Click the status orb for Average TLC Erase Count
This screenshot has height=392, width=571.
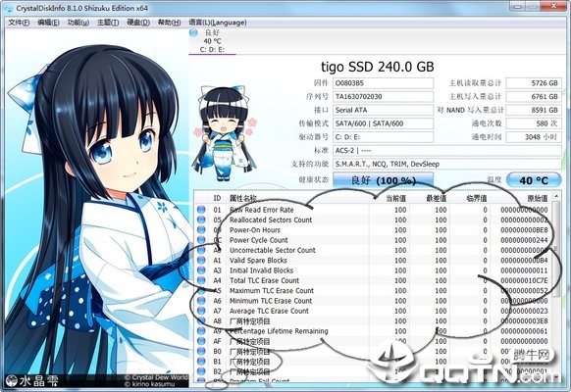[201, 311]
